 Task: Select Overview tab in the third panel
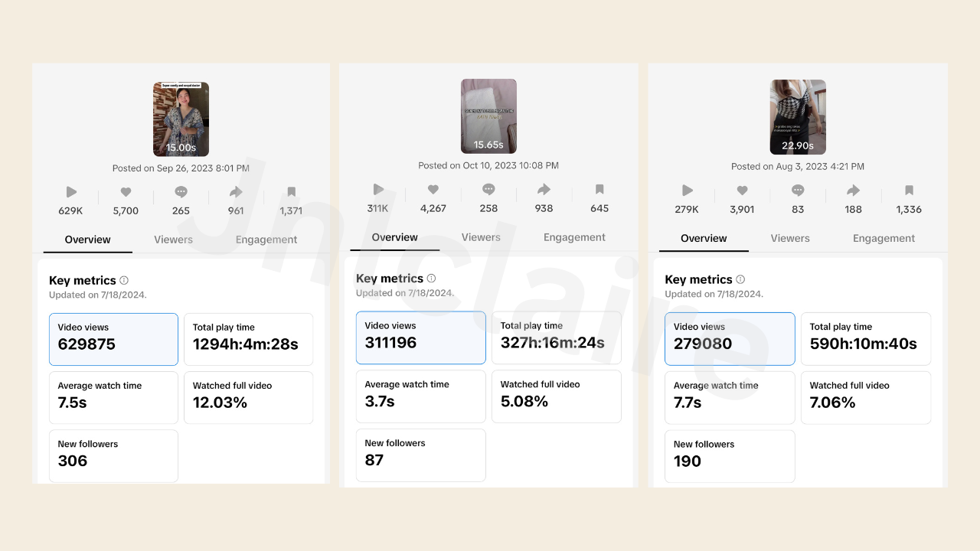[x=704, y=238]
